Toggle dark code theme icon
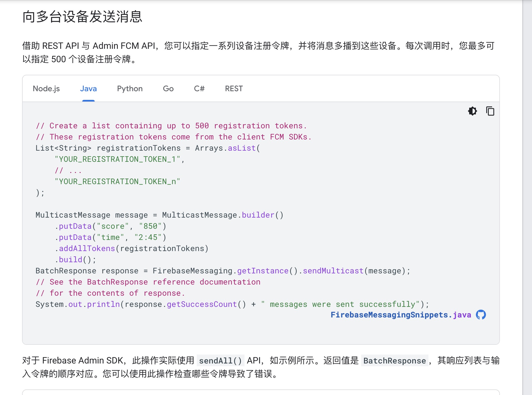 473,111
